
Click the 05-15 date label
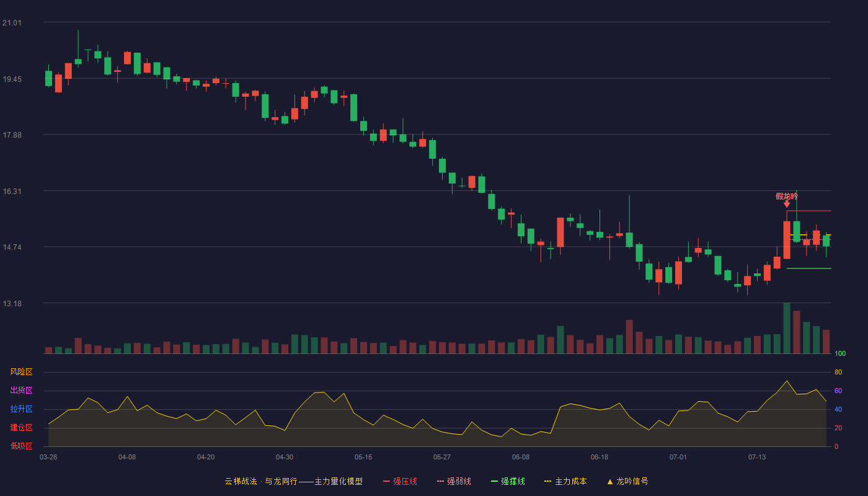coord(363,457)
